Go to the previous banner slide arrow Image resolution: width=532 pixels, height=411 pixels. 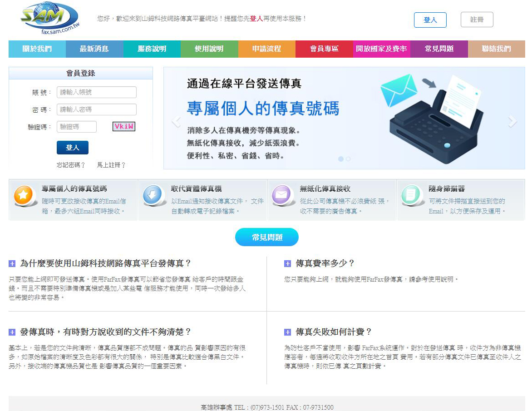pos(176,121)
